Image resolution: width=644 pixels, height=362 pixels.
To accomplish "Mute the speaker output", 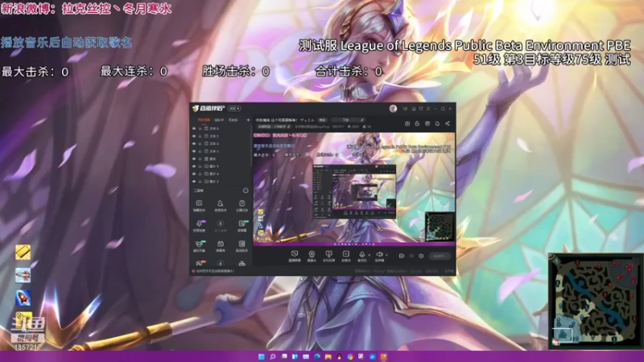I will click(379, 256).
